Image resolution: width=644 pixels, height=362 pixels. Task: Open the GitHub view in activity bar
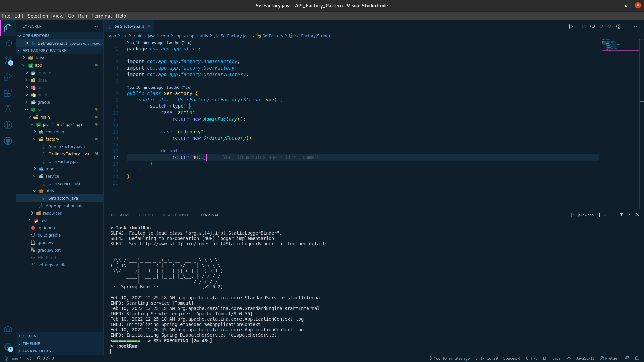click(x=8, y=141)
